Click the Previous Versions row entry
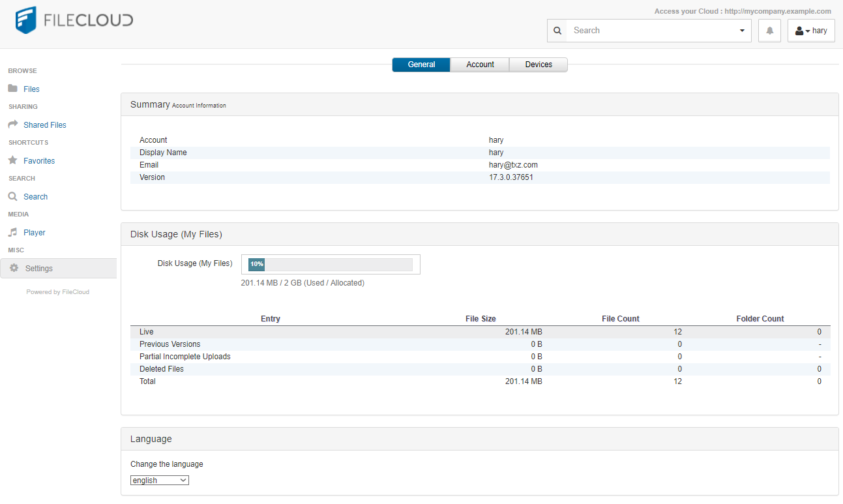The height and width of the screenshot is (504, 843). [170, 344]
